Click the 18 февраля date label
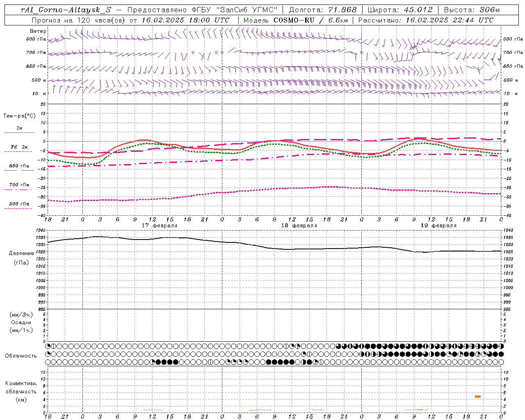 coord(299,226)
